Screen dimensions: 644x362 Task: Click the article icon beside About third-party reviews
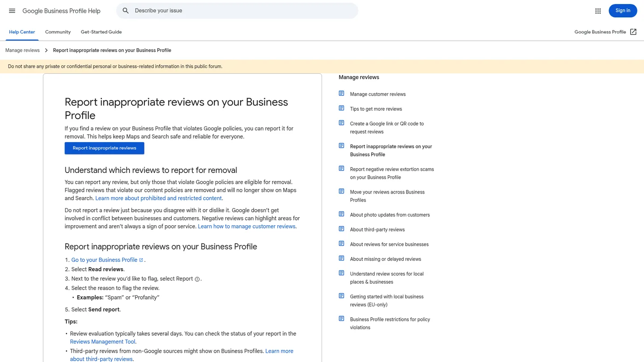tap(341, 229)
